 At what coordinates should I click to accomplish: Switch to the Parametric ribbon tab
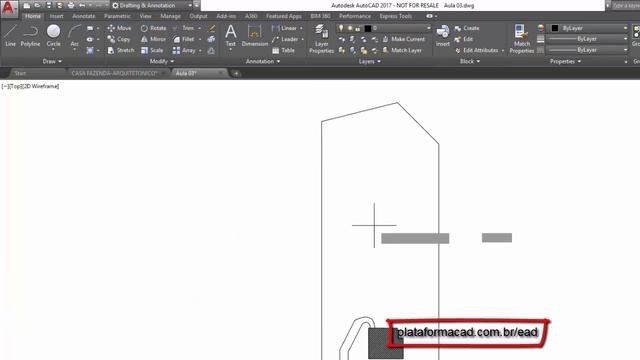(x=117, y=16)
